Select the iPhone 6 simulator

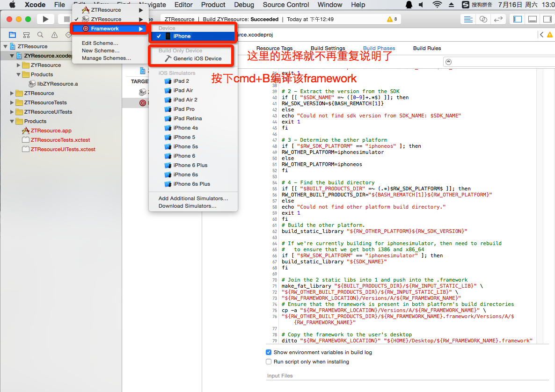(193, 156)
